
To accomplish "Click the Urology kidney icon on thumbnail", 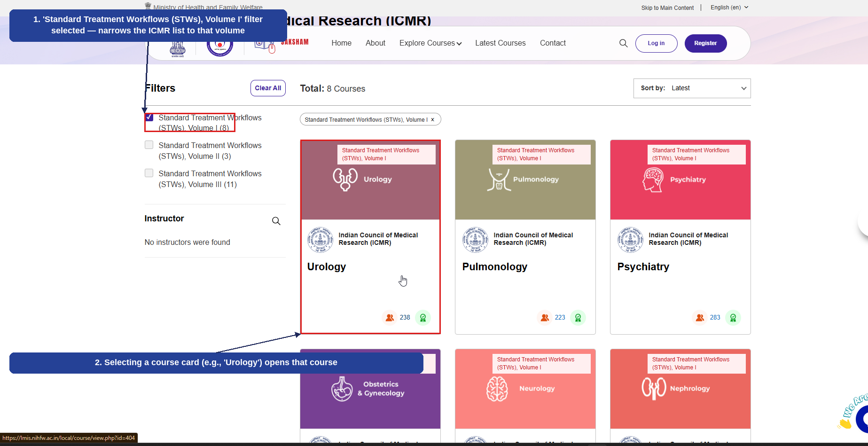I will click(345, 180).
